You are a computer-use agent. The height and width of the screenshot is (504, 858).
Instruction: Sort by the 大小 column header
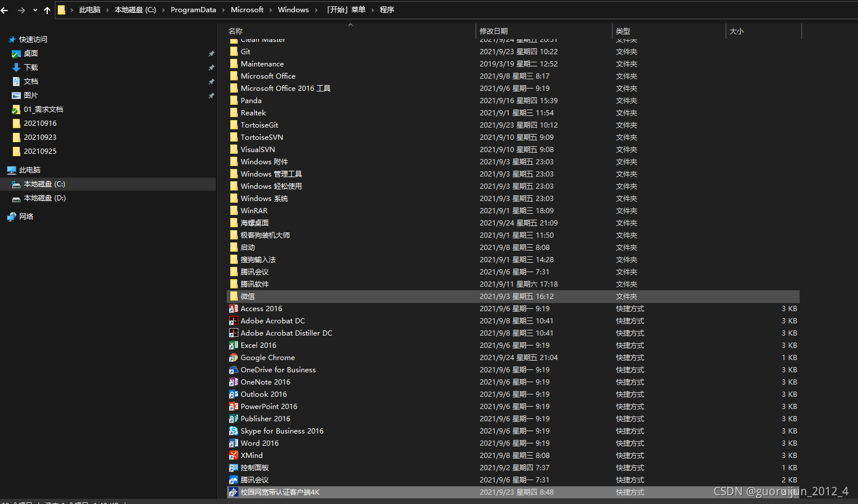(737, 31)
